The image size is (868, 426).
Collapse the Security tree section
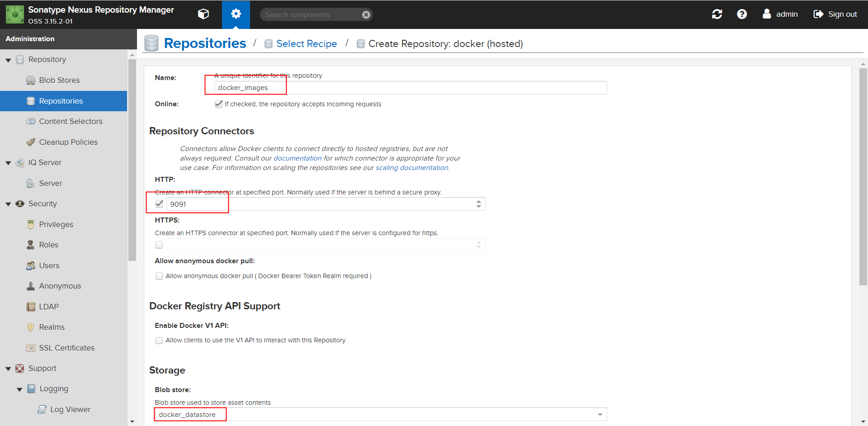[x=8, y=204]
